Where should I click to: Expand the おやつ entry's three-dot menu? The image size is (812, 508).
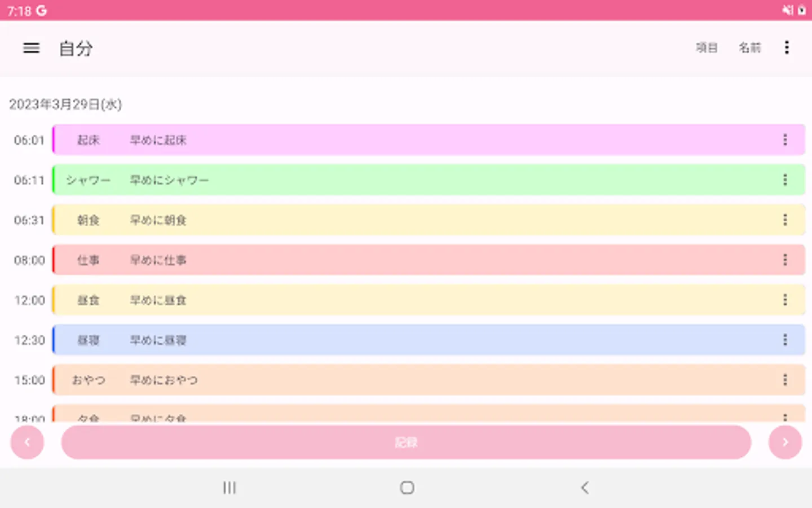[785, 380]
